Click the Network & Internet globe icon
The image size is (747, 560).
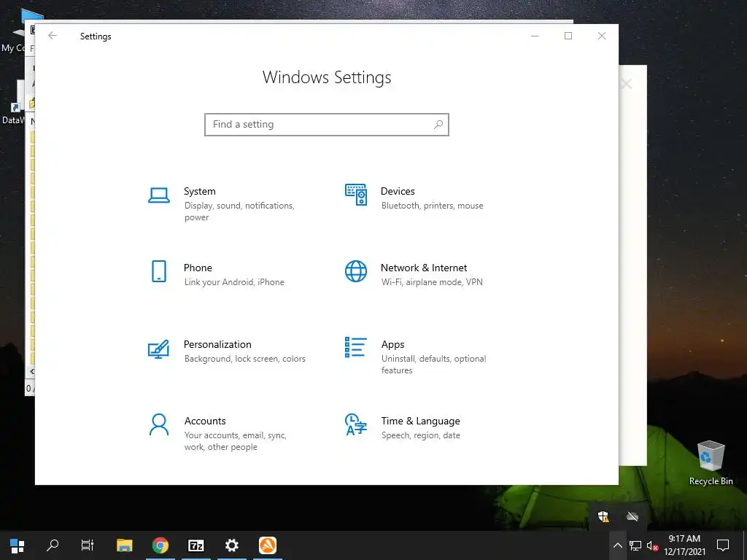click(356, 271)
